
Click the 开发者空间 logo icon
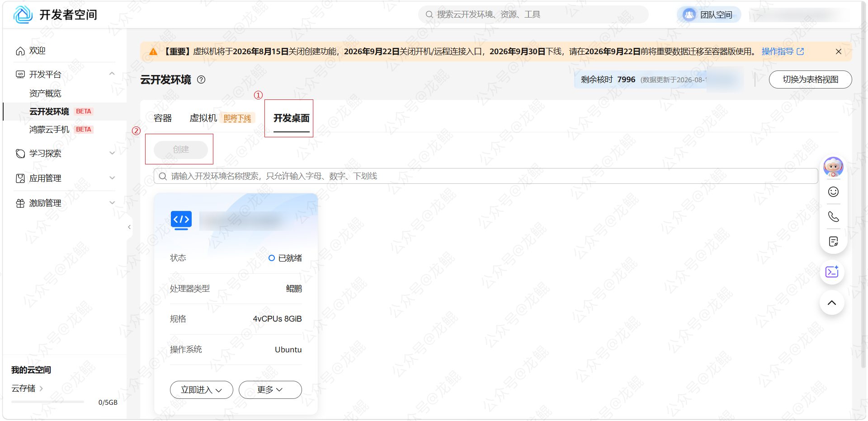[23, 14]
